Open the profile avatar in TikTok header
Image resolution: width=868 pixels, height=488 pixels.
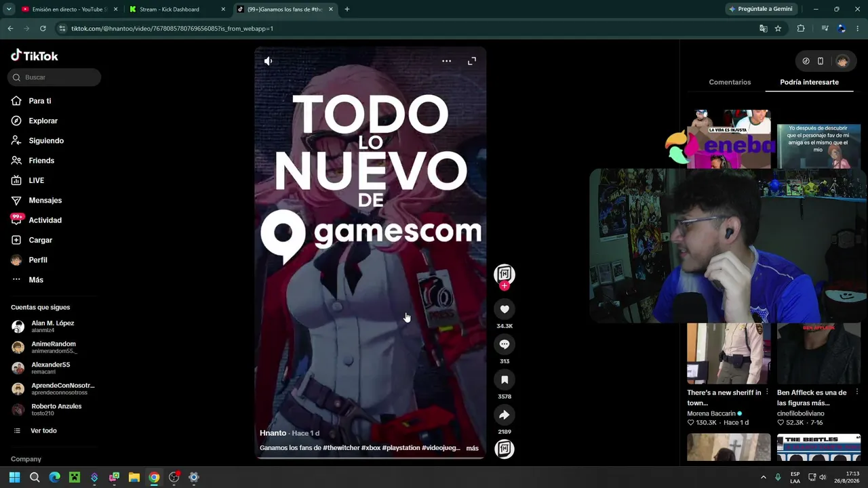tap(842, 61)
